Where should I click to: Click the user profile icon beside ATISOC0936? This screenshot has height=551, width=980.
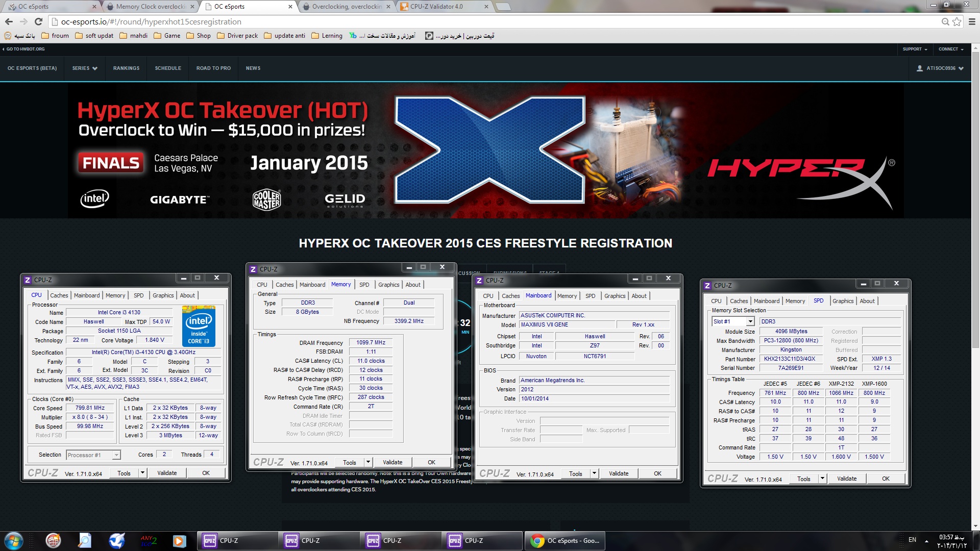click(x=920, y=68)
